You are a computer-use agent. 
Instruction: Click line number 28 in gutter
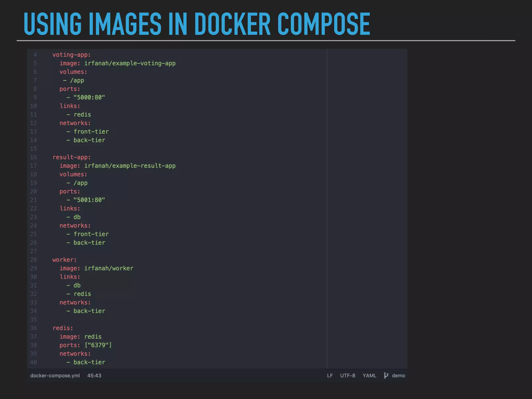pyautogui.click(x=34, y=260)
